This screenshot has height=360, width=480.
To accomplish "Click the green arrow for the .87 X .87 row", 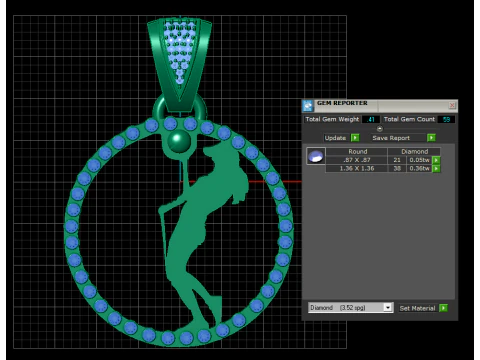I will (x=436, y=160).
